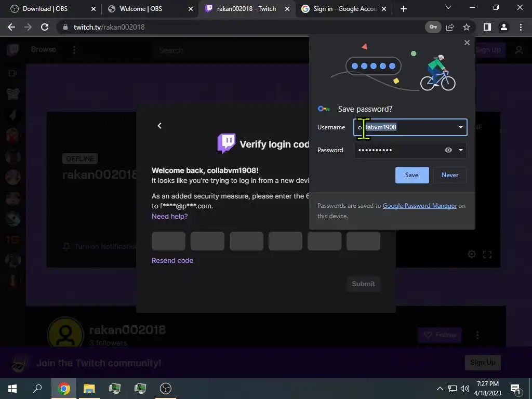Open the network icon in system tray
Image resolution: width=532 pixels, height=399 pixels.
(x=453, y=389)
